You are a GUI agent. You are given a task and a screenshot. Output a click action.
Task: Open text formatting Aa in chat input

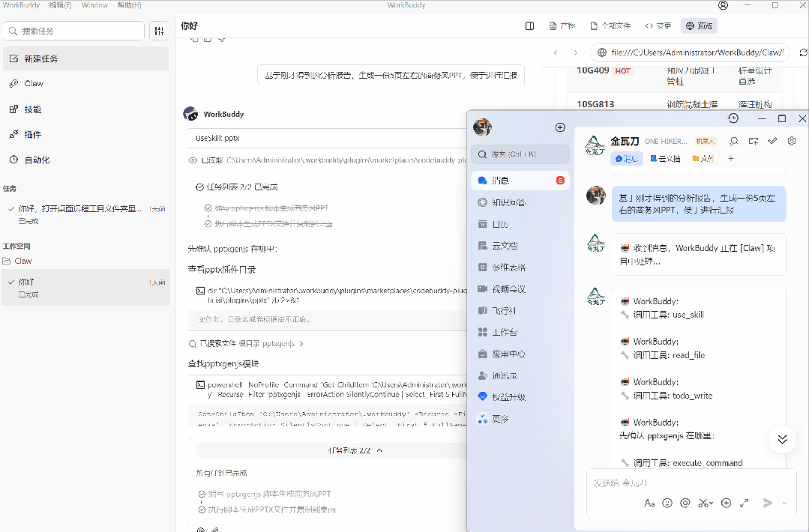click(649, 503)
